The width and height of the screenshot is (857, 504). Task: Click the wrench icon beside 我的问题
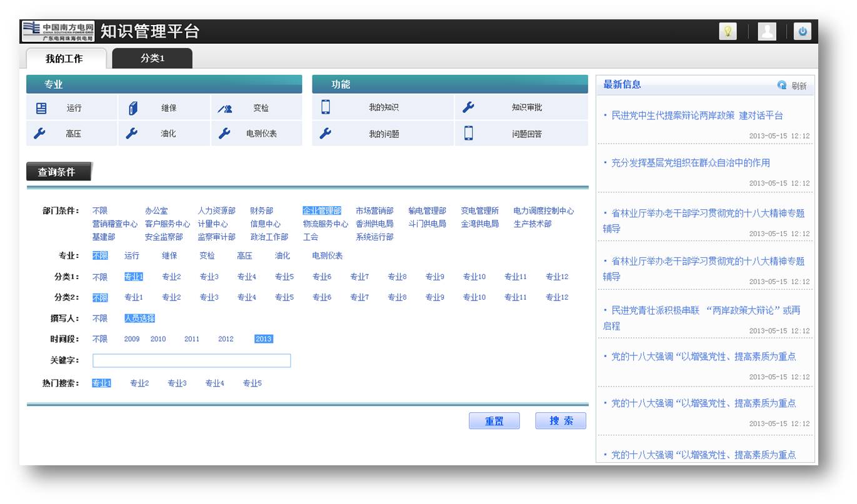pyautogui.click(x=326, y=133)
